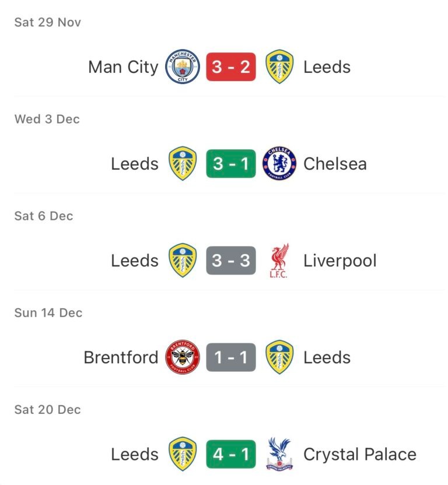Click Leeds crest in Crystal Palace match
Viewport: 448px width, 485px height.
click(182, 454)
